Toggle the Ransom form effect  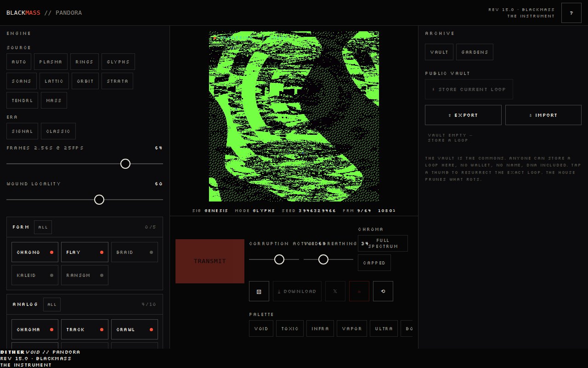85,275
